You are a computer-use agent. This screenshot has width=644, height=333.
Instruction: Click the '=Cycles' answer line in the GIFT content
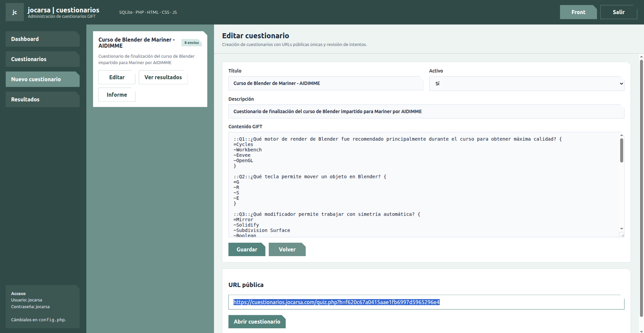[244, 144]
